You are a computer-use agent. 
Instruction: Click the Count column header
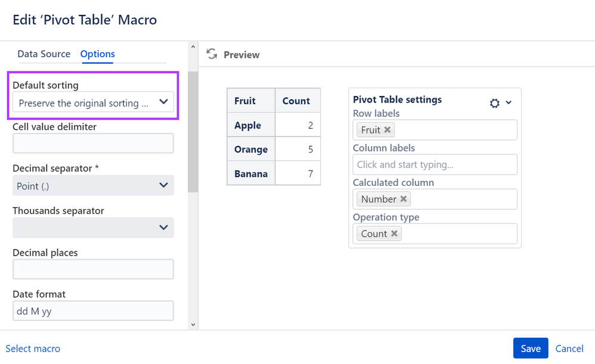pos(296,101)
